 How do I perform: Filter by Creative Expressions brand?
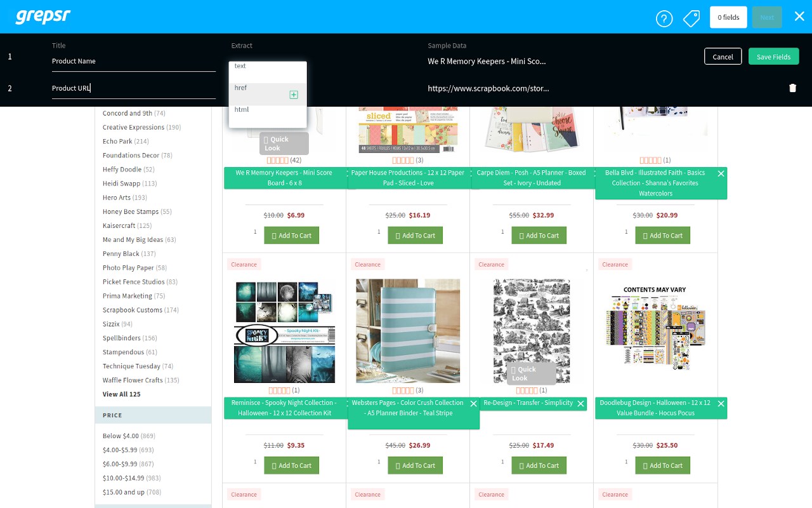click(x=141, y=128)
